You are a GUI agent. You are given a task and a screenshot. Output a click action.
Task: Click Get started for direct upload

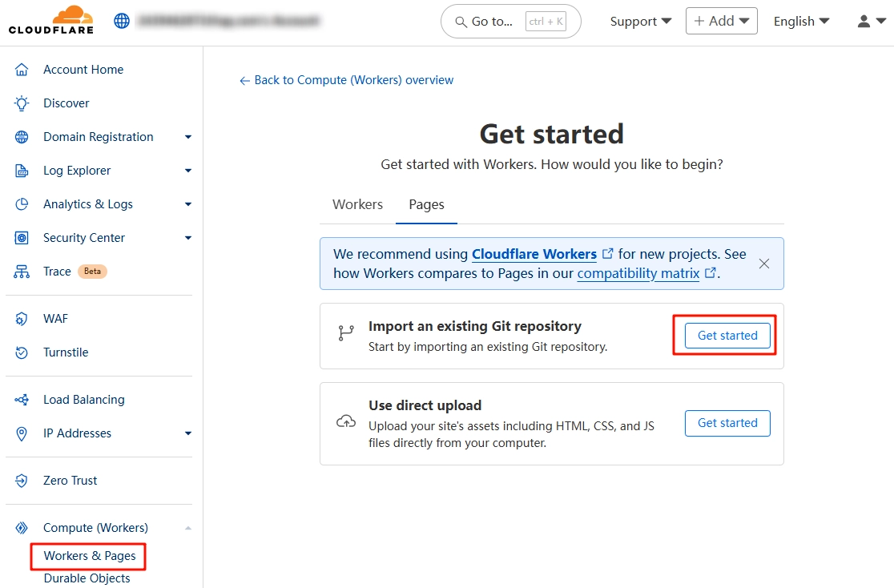pyautogui.click(x=727, y=423)
